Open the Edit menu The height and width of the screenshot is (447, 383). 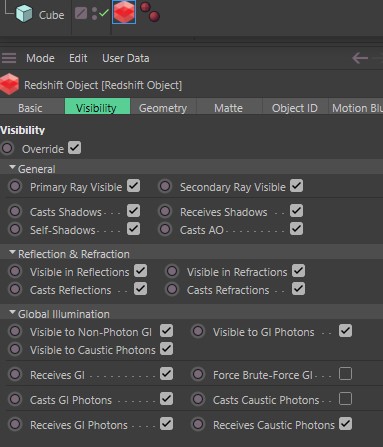coord(78,58)
